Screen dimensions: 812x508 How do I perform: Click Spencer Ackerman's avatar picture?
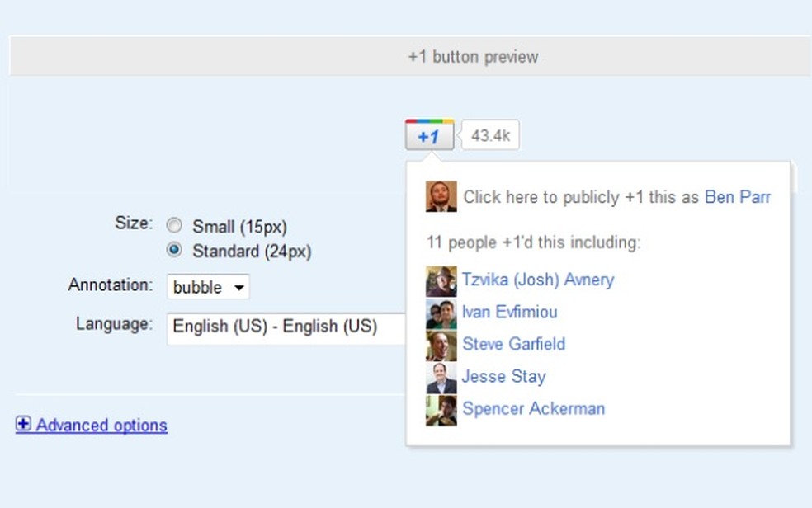pos(441,410)
